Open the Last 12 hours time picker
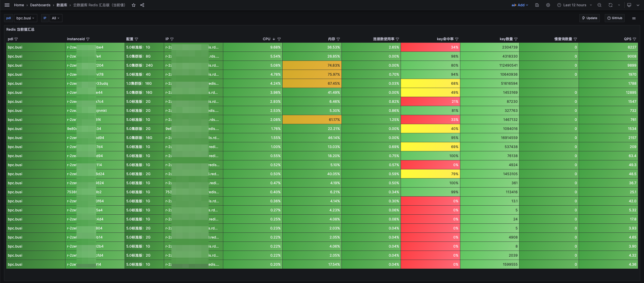This screenshot has width=644, height=283. click(x=575, y=5)
